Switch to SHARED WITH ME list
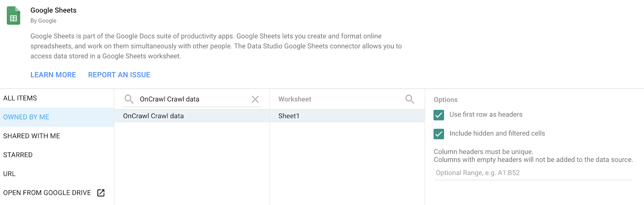This screenshot has width=644, height=205. pyautogui.click(x=31, y=136)
